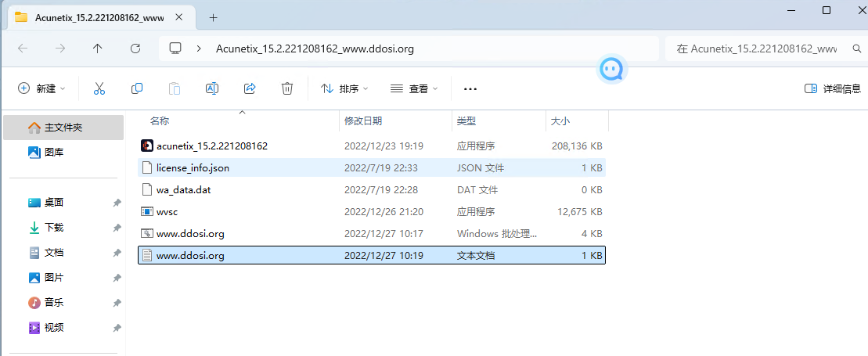Screen dimensions: 868x356
Task: Open 桌面 in the sidebar
Action: (54, 203)
